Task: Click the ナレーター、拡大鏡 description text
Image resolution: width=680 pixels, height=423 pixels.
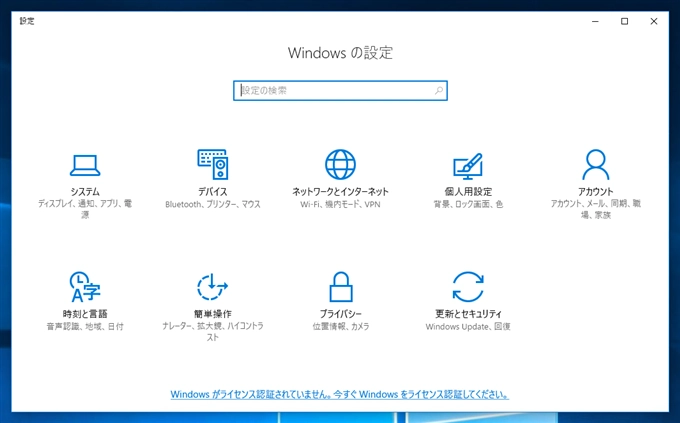Action: point(212,331)
